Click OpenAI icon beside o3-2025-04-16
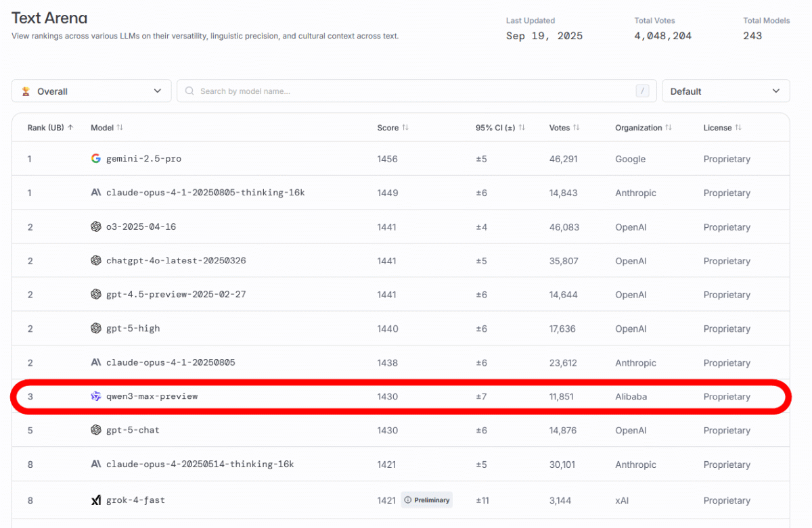Viewport: 812px width, 528px height. (x=95, y=227)
